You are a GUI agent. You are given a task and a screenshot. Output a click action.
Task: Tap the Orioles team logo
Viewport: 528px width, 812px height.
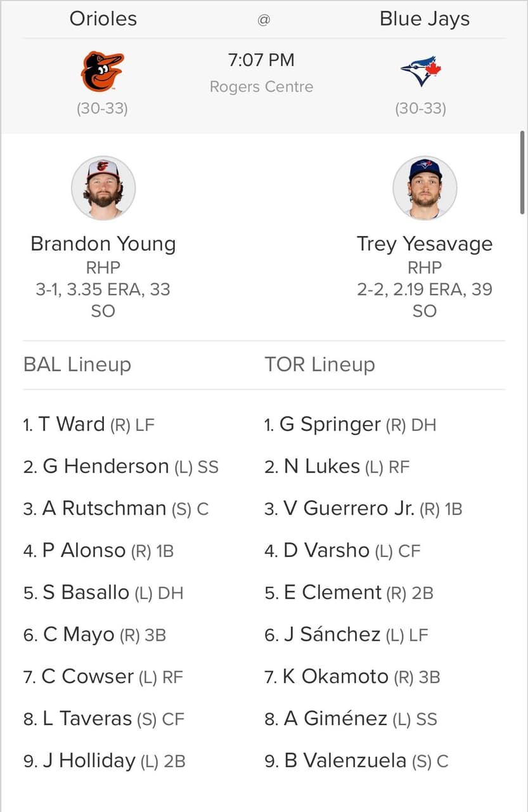coord(103,72)
